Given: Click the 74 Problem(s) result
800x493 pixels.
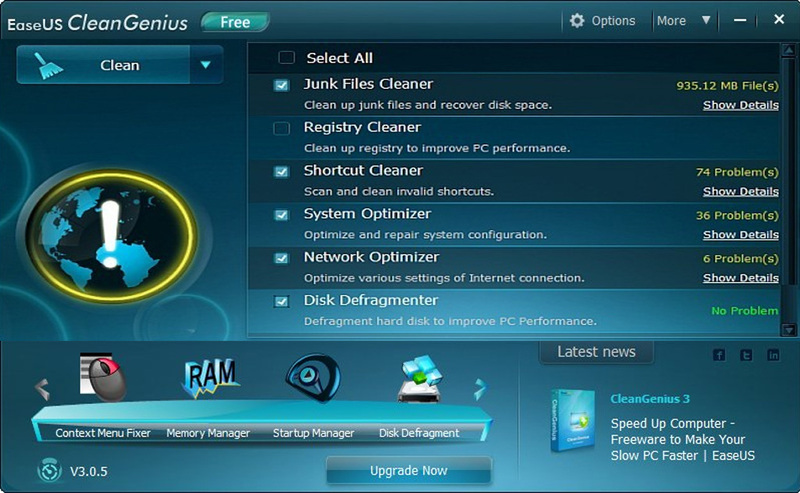Looking at the screenshot, I should click(737, 172).
